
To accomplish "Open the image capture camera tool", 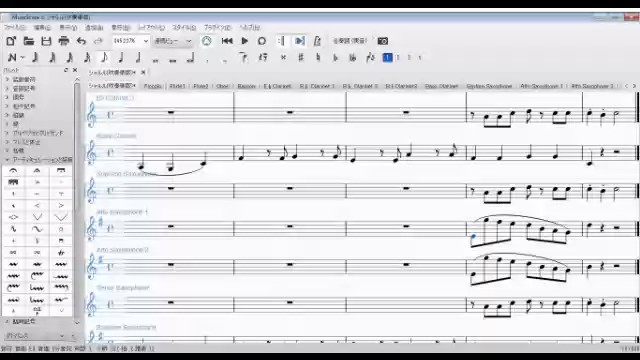I will [382, 41].
